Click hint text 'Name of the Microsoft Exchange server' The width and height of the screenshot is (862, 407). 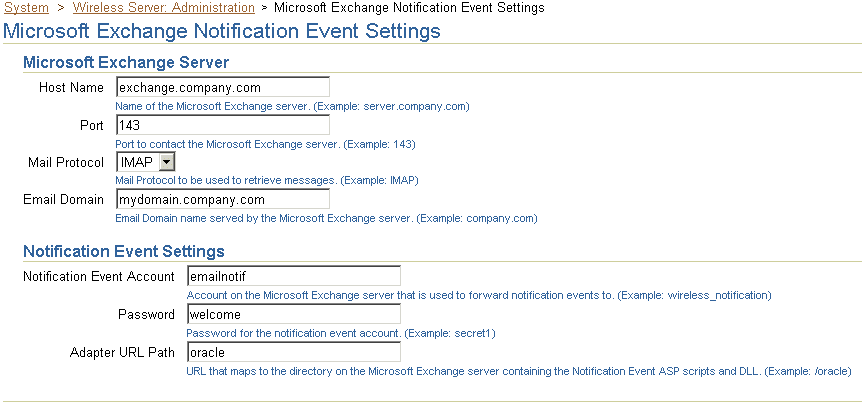tap(292, 107)
